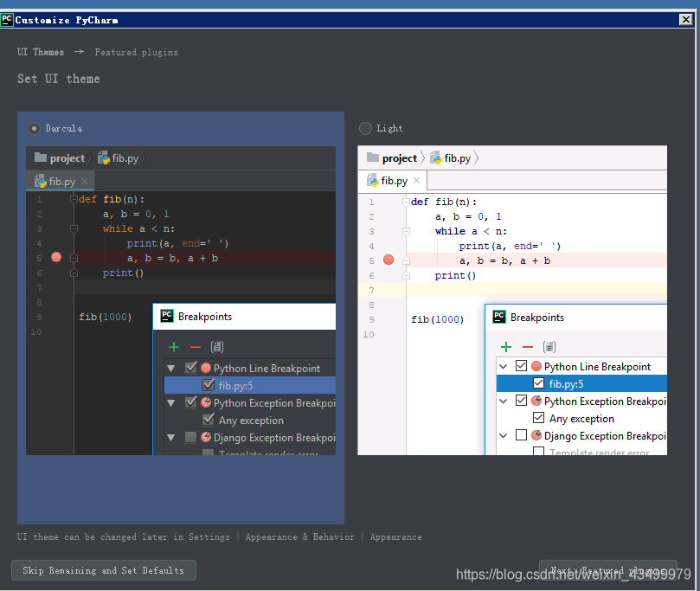The width and height of the screenshot is (700, 591).
Task: Click Python Exception Breakpoint lightning icon in Light tree
Action: coord(536,401)
